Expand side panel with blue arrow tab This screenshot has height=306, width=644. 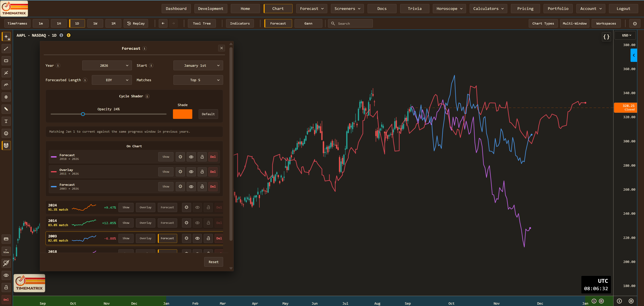tap(634, 55)
